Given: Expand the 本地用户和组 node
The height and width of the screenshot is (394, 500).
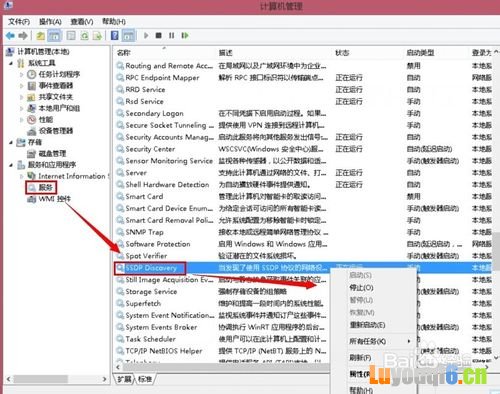Looking at the screenshot, I should click(21, 108).
